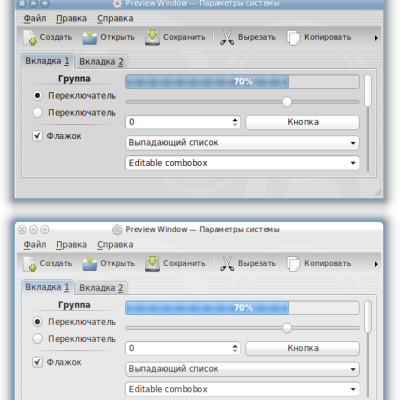Click the Открыть icon in the upper window

pos(90,38)
